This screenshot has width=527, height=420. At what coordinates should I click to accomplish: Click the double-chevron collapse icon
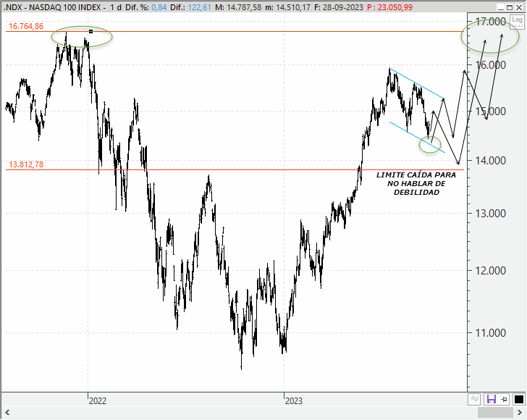coord(474,399)
